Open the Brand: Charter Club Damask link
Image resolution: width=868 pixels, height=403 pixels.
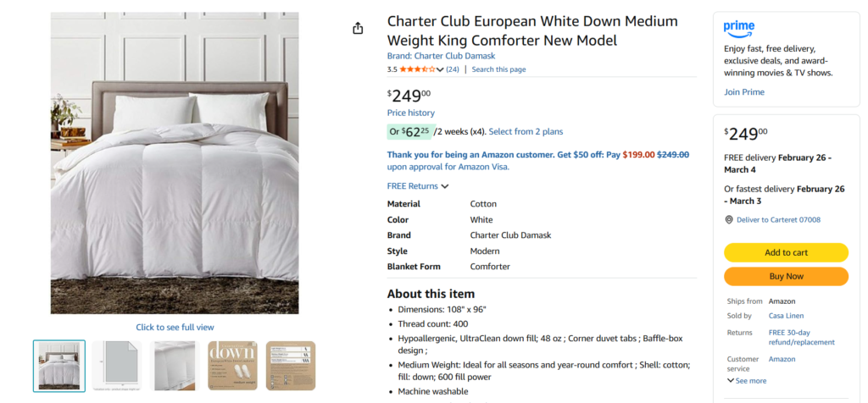coord(441,56)
